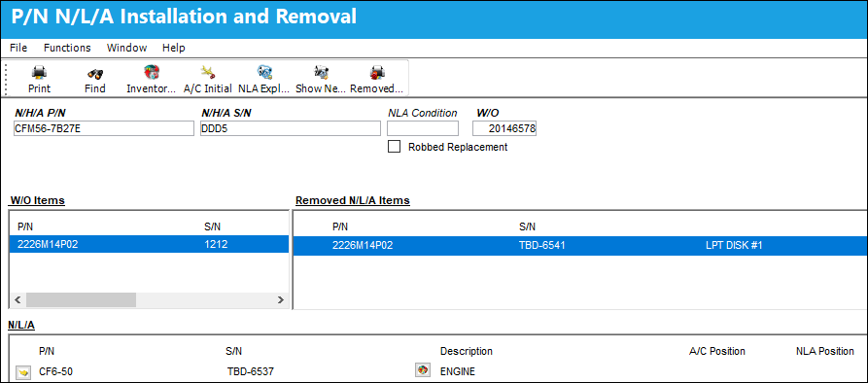Select the A/C Initial airplane icon

click(x=208, y=73)
